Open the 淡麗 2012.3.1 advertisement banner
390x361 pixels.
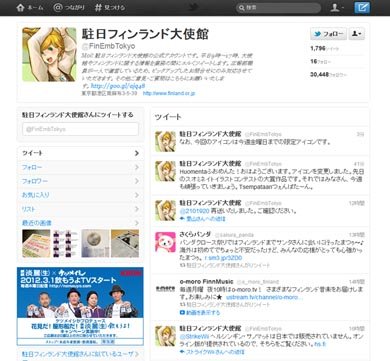80,306
